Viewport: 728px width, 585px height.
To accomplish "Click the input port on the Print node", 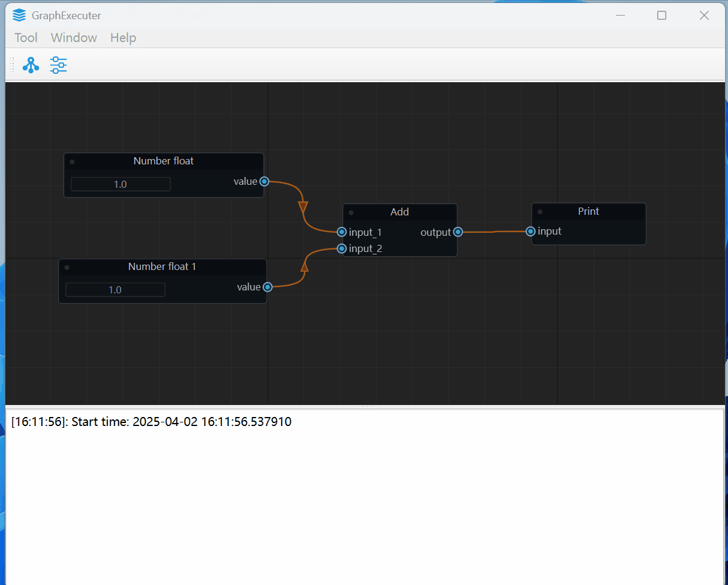I will (530, 231).
